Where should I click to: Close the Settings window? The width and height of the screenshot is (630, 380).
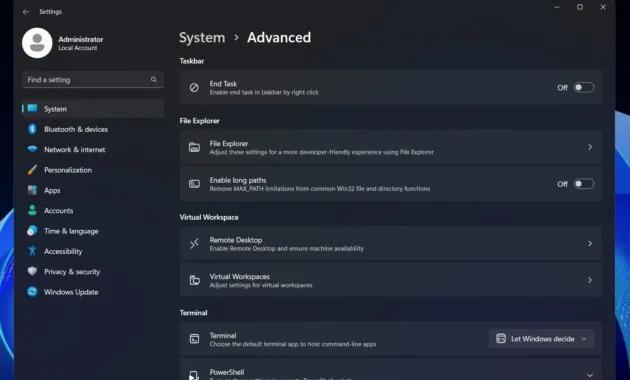click(x=603, y=7)
